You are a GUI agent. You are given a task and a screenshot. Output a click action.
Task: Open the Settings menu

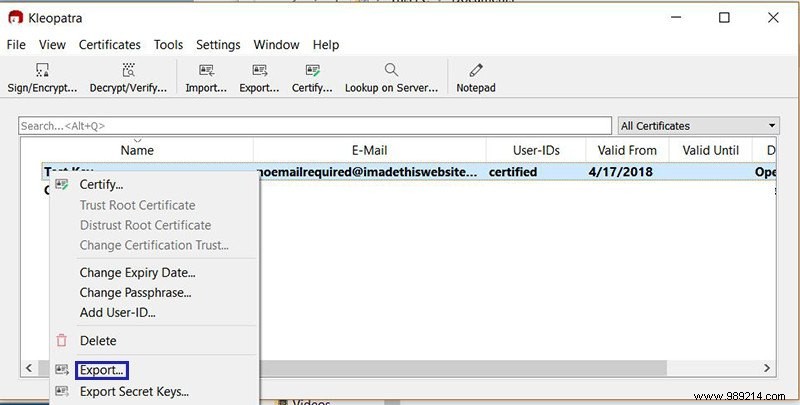pyautogui.click(x=218, y=45)
